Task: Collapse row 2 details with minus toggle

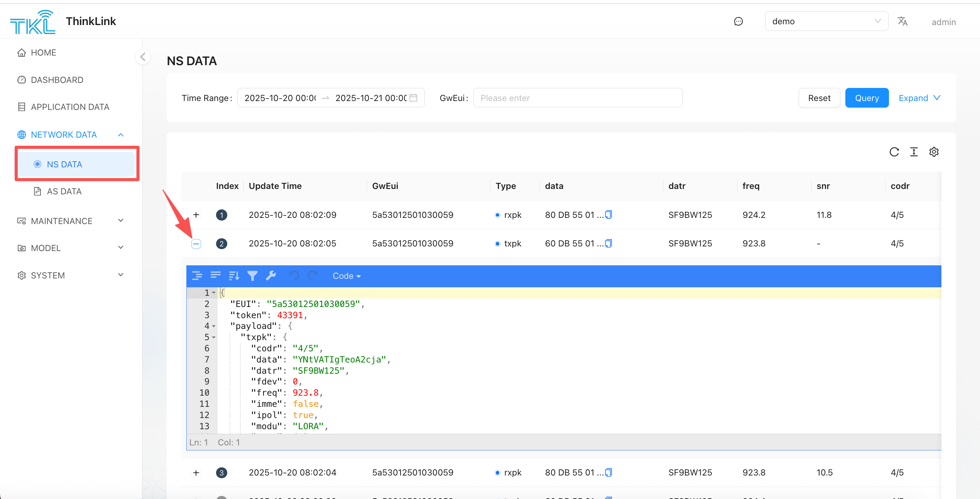Action: click(x=196, y=244)
